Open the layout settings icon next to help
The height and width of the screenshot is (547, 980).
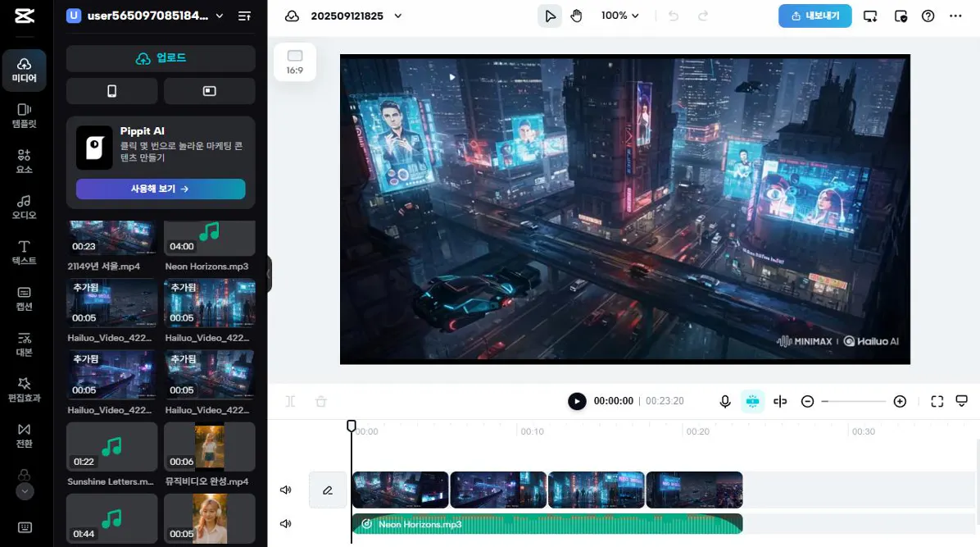(x=901, y=16)
